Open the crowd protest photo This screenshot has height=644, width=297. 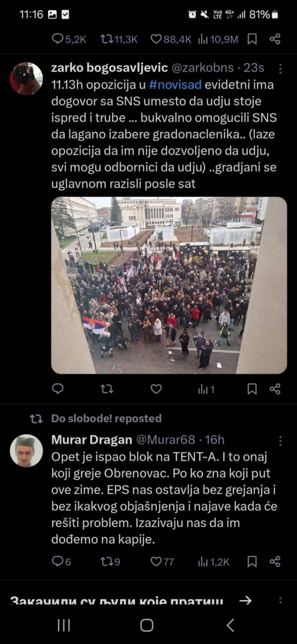point(169,286)
